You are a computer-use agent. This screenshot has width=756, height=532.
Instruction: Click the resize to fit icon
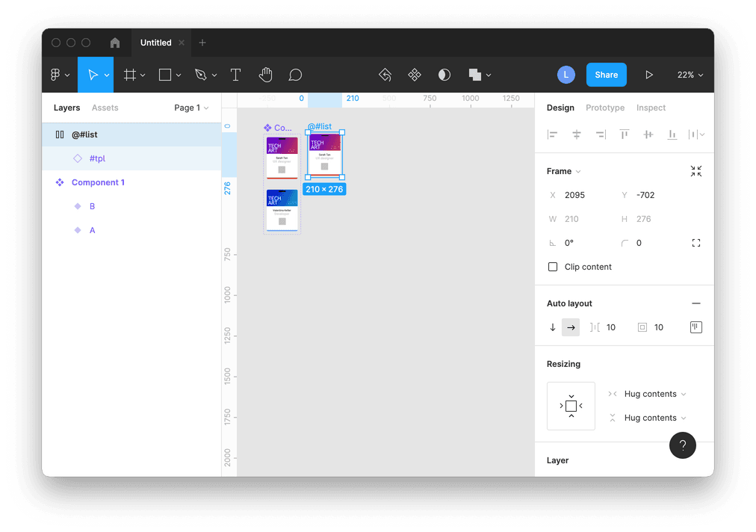(x=696, y=171)
